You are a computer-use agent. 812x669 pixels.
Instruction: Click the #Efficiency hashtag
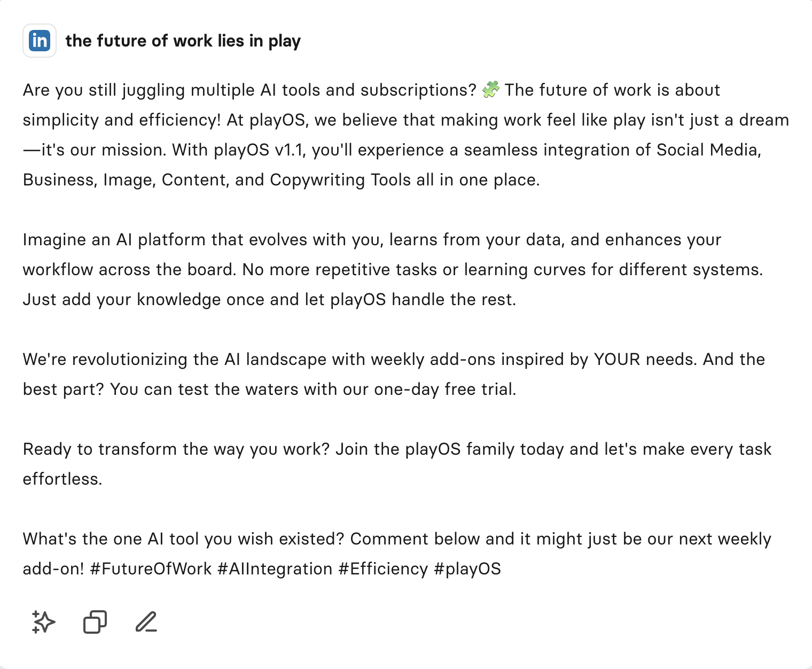pos(384,569)
